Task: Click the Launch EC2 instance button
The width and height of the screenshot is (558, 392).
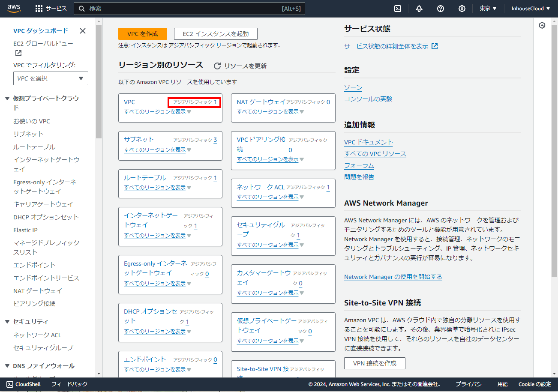Action: 216,34
